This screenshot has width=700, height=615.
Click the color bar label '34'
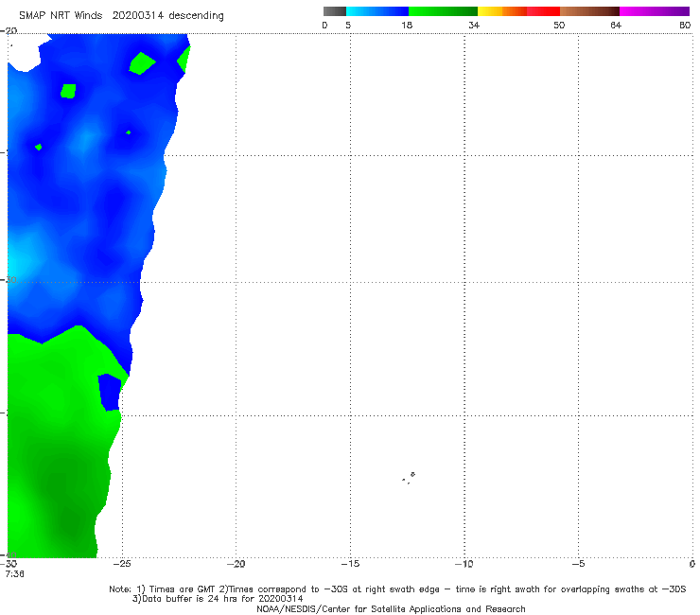pyautogui.click(x=474, y=26)
